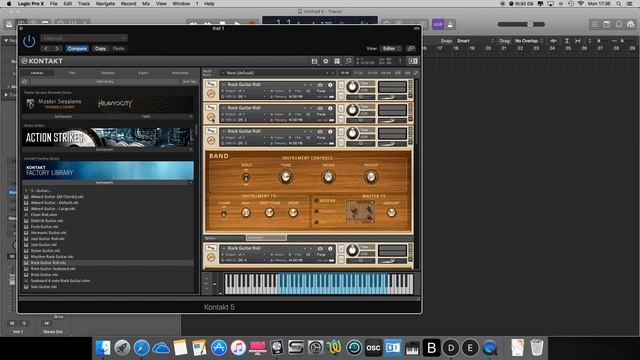Click the next preset arrow button
640x360 pixels.
tap(57, 49)
